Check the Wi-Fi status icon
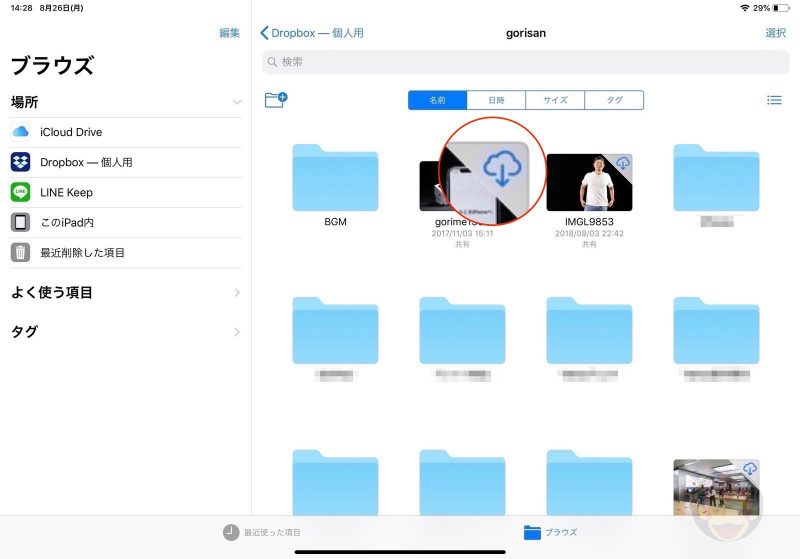Screen dimensions: 800x559 tap(745, 8)
